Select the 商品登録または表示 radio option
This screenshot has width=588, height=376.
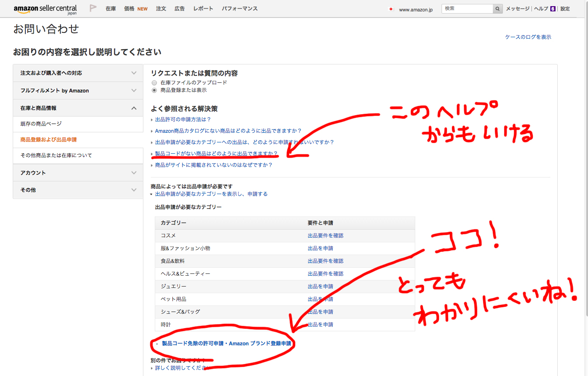pyautogui.click(x=154, y=90)
